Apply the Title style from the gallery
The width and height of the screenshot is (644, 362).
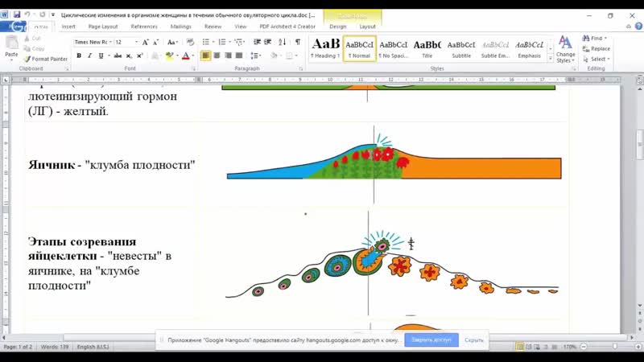pyautogui.click(x=427, y=48)
